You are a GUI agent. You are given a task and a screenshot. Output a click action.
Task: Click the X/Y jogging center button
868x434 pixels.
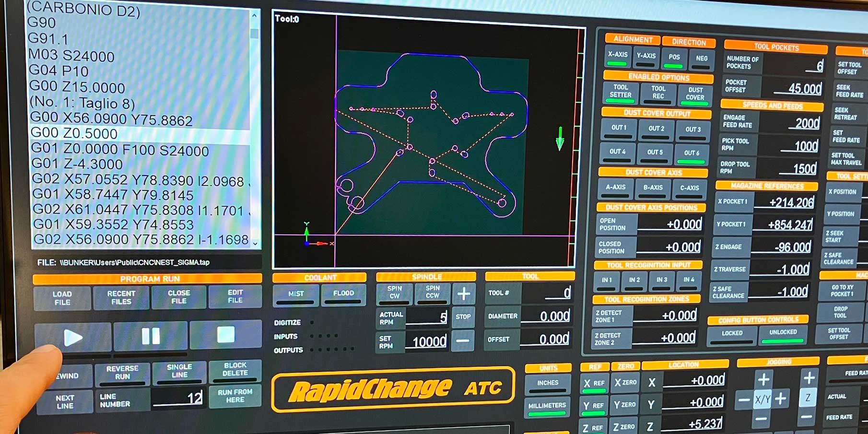click(x=762, y=399)
